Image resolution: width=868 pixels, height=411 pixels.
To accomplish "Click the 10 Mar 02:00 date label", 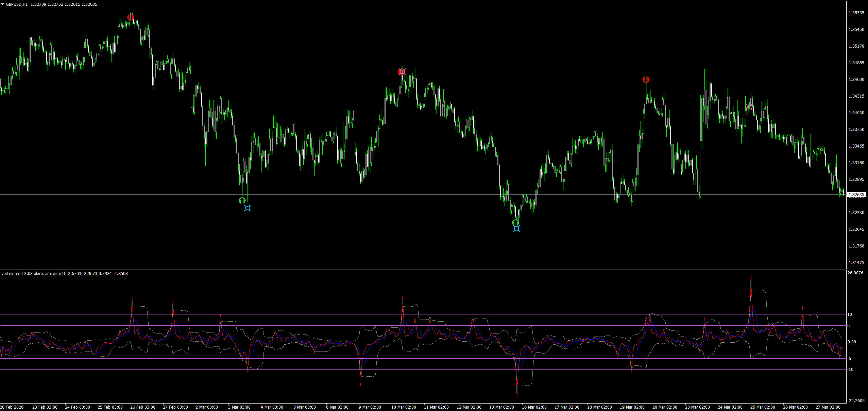I will point(404,407).
